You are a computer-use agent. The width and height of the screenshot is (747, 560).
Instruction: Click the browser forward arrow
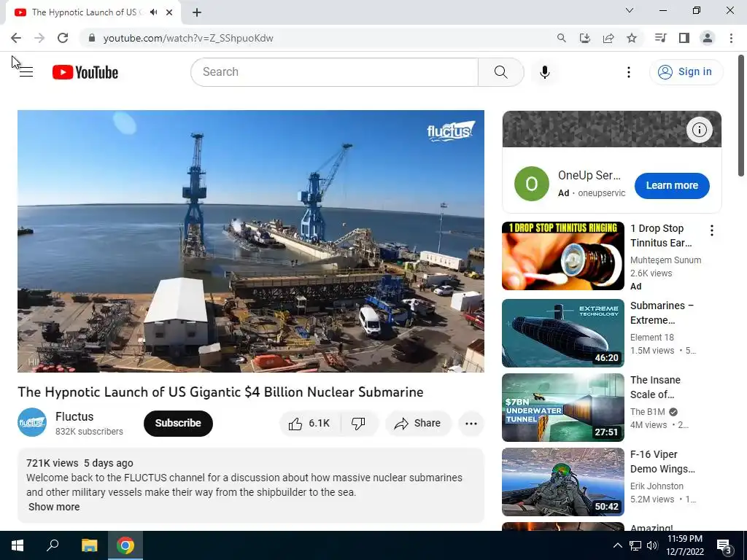point(39,38)
